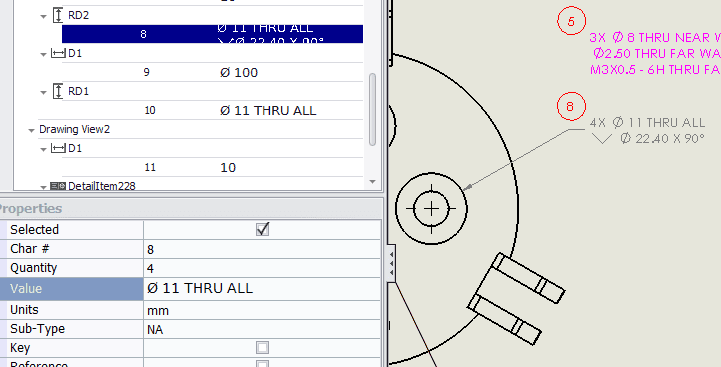Click the RD1 dimension icon
This screenshot has height=367, width=721.
pos(58,92)
